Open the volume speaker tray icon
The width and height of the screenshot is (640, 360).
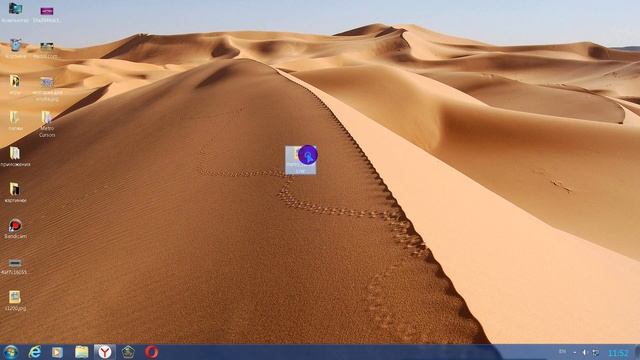click(584, 352)
